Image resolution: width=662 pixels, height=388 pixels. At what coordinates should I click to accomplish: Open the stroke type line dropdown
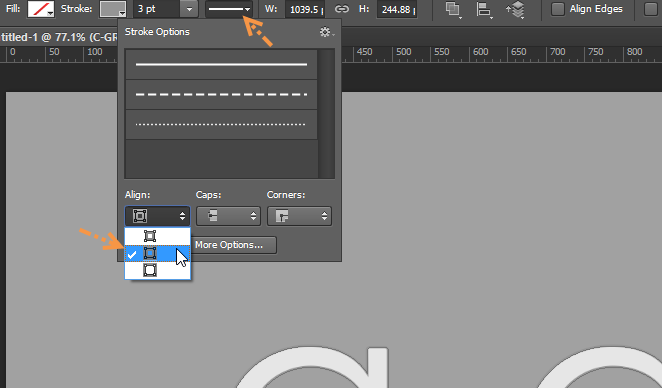pos(229,9)
